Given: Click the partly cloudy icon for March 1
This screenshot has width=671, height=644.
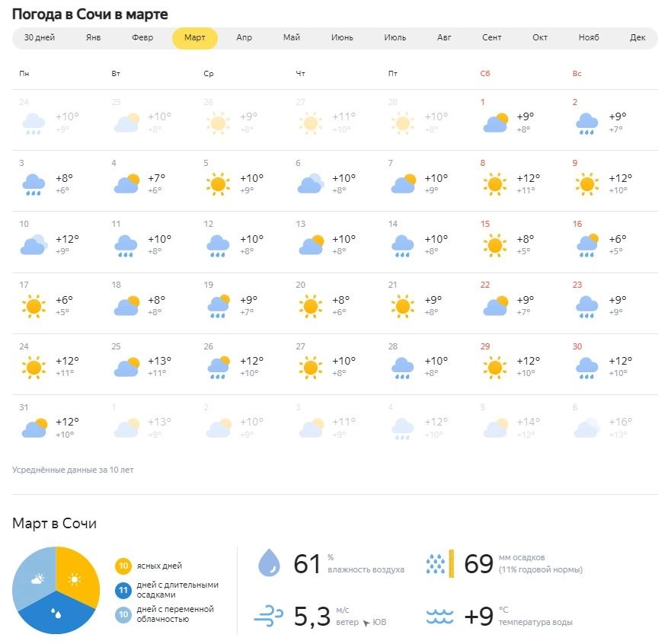Looking at the screenshot, I should [x=495, y=123].
